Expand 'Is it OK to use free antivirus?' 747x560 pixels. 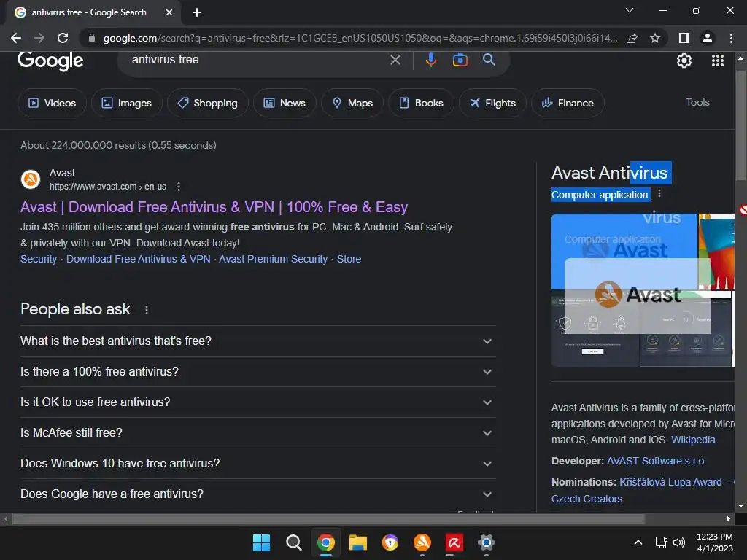(258, 402)
